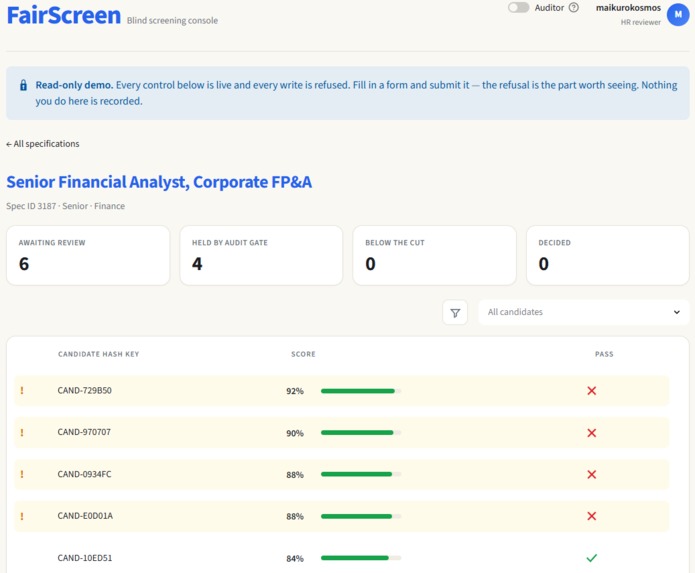The image size is (695, 573).
Task: Click the filter funnel icon button
Action: point(455,313)
